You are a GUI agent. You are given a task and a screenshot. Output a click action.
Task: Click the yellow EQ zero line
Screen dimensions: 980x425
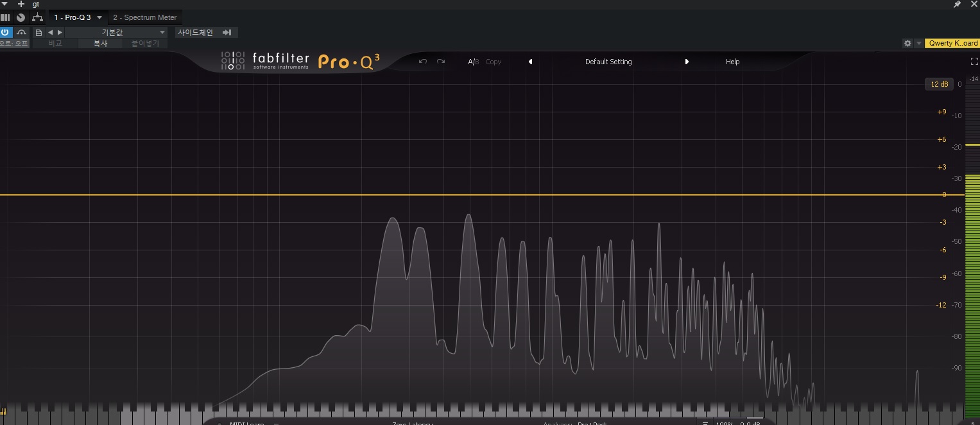click(472, 195)
